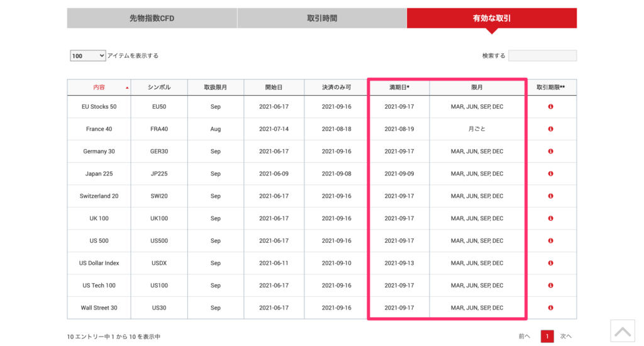Click the EU Stocks 50 cell
644x346 pixels.
(99, 106)
